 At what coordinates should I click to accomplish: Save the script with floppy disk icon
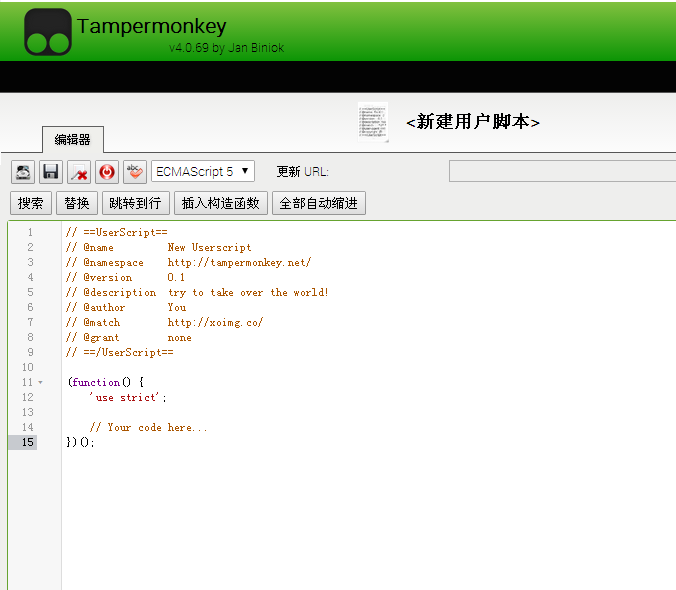[51, 172]
